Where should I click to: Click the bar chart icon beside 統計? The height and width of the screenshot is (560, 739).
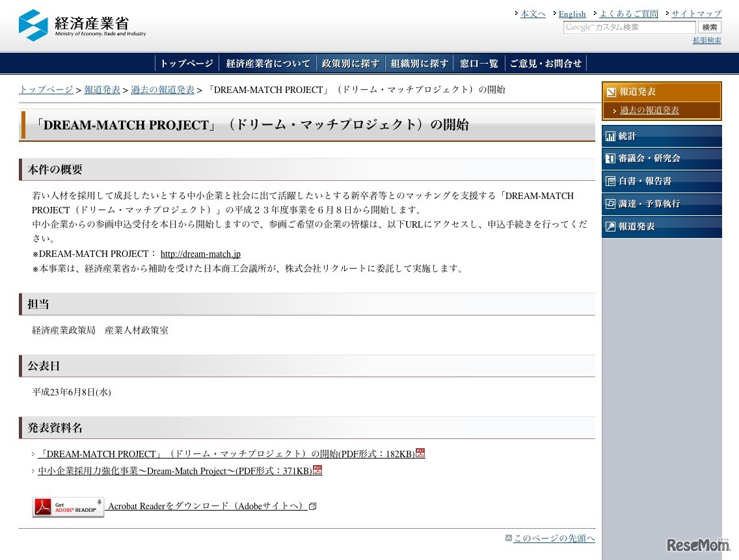click(x=610, y=136)
